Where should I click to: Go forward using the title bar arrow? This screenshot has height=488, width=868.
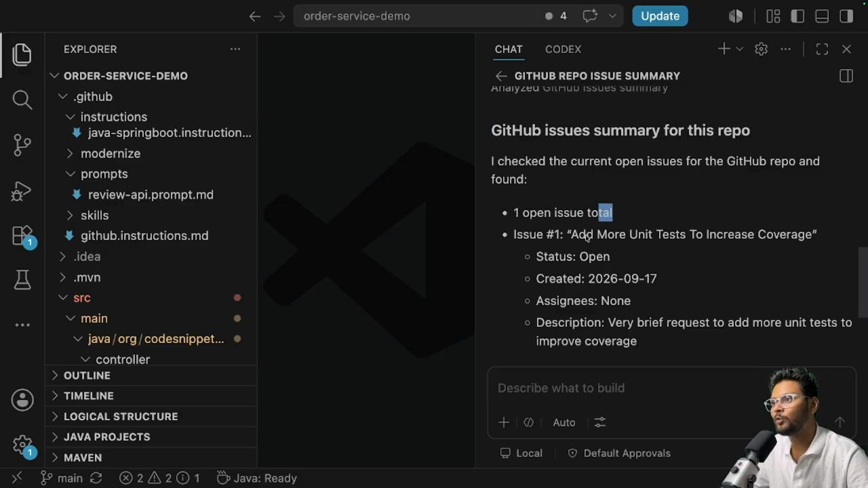(279, 16)
